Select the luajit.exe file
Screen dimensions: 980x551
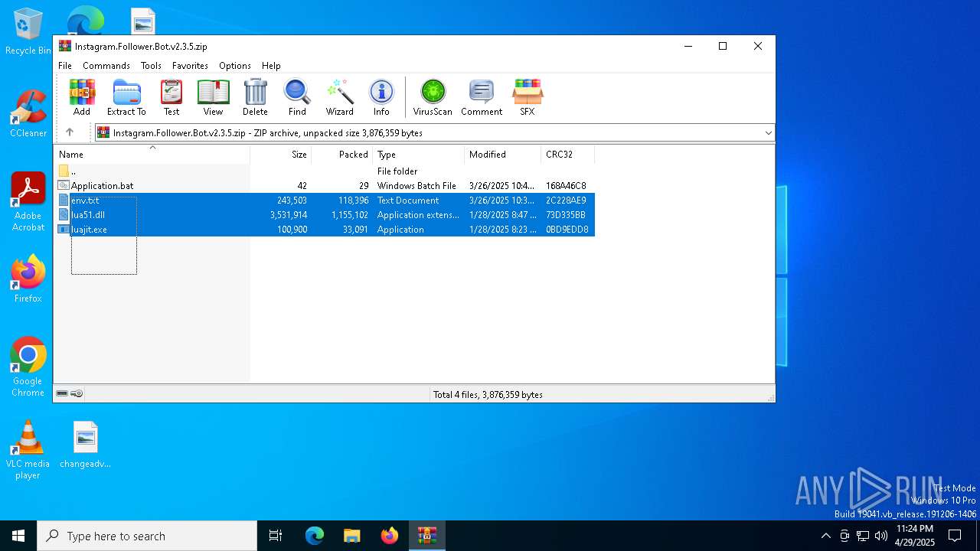point(325,229)
